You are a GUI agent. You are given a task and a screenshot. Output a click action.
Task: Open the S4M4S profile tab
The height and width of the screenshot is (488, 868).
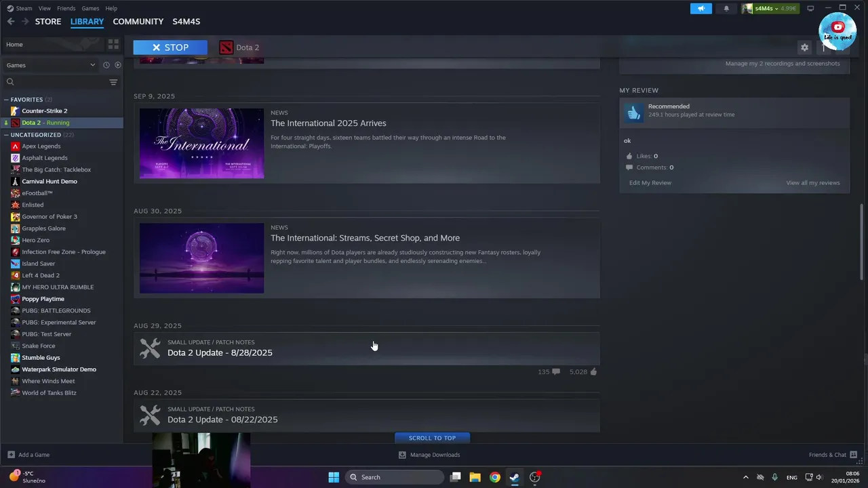pos(186,22)
